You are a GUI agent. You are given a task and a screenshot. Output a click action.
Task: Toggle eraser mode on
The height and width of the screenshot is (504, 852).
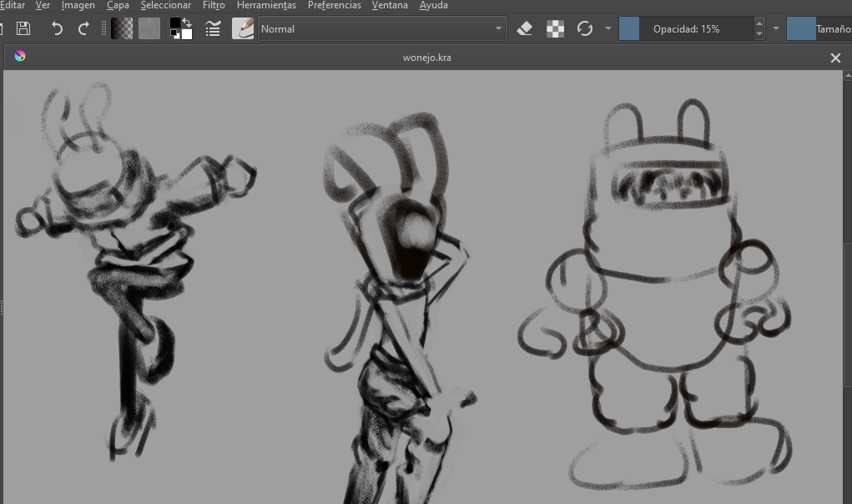pos(525,29)
